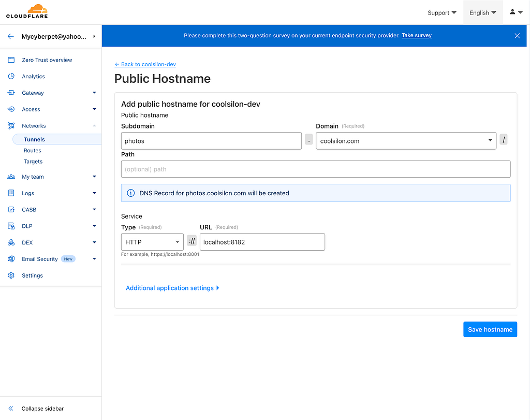Click the Zero Trust overview icon

tap(11, 60)
